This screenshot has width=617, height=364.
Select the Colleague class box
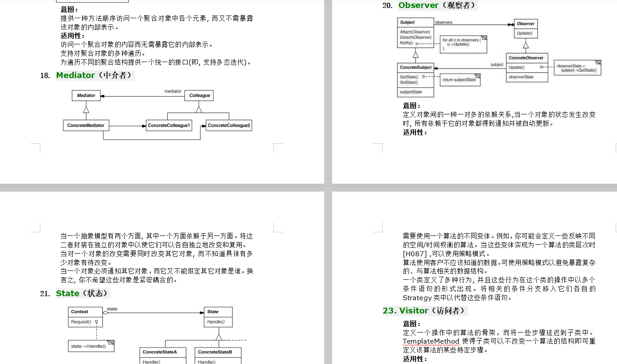point(200,95)
